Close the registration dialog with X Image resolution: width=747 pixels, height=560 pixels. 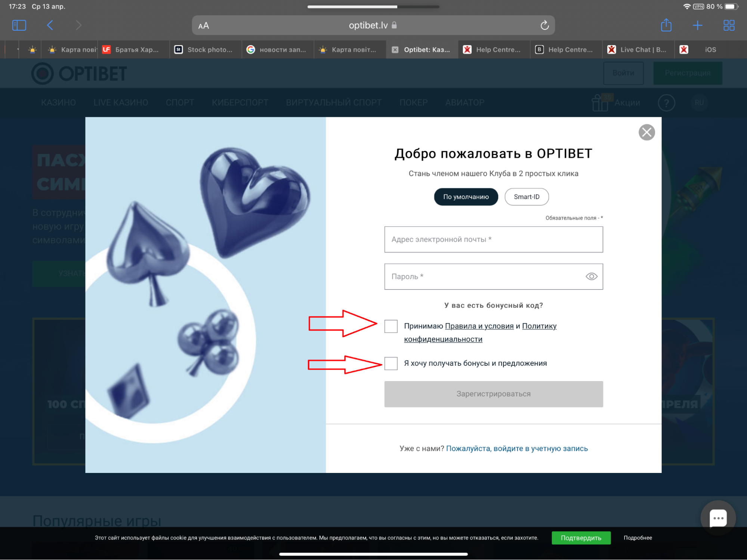(646, 132)
